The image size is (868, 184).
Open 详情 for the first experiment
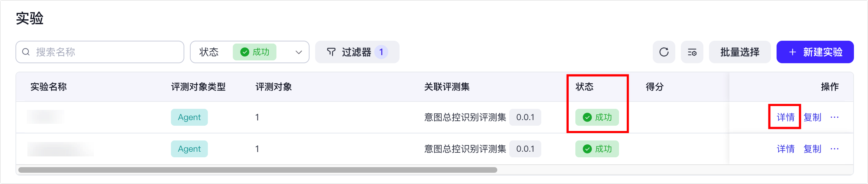click(x=785, y=117)
